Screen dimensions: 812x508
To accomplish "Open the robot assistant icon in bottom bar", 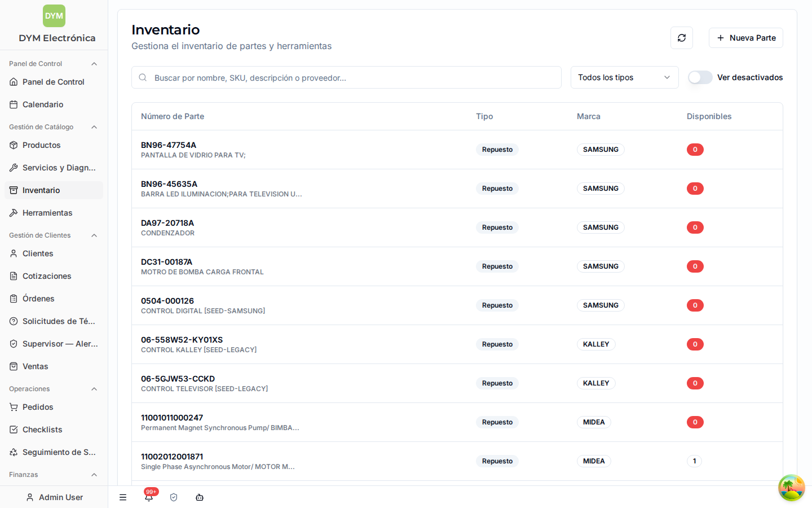I will click(x=200, y=497).
